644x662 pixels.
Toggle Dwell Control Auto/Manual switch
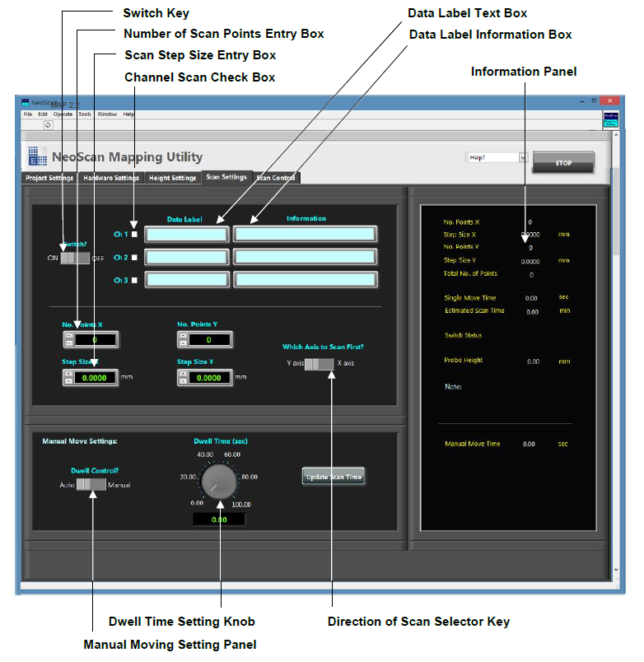[x=91, y=484]
